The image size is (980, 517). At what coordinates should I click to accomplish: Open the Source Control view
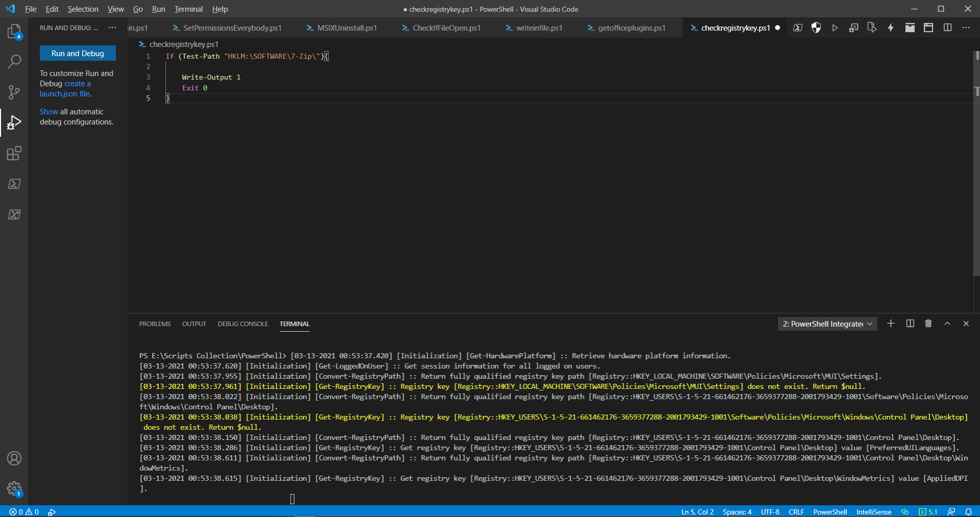(14, 92)
